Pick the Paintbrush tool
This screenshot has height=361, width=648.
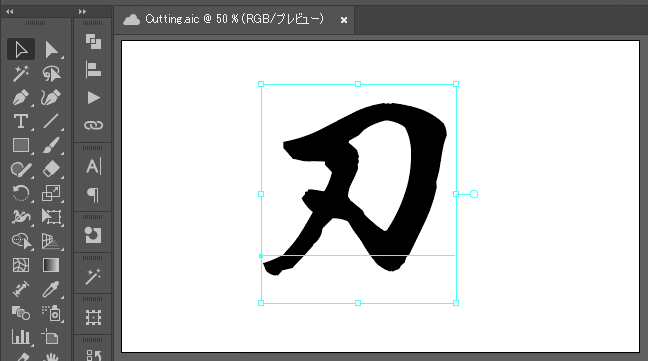pos(52,145)
